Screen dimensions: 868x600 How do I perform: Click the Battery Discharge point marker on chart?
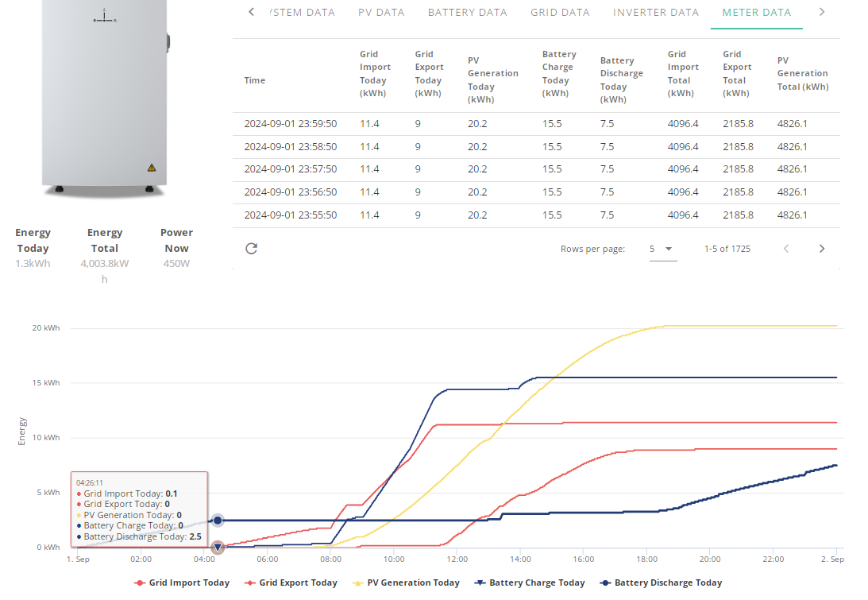point(218,521)
